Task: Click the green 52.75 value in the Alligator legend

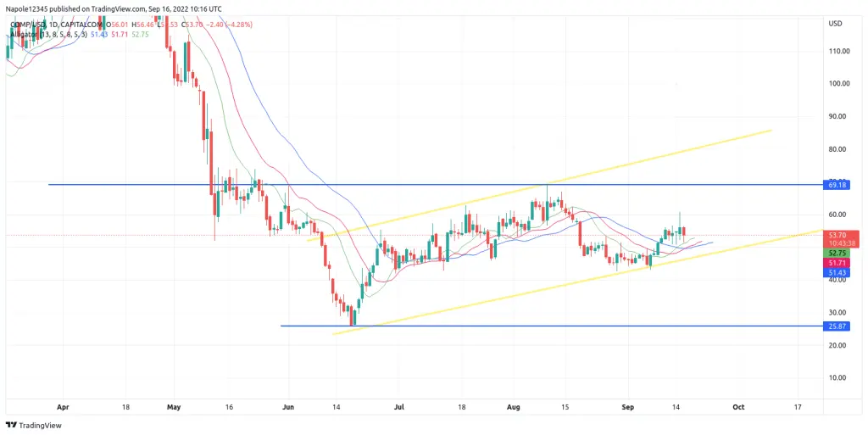Action: [140, 34]
